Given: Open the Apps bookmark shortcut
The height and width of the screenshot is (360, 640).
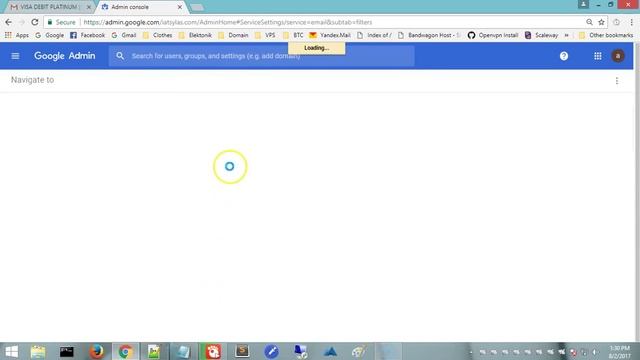Looking at the screenshot, I should pos(17,36).
